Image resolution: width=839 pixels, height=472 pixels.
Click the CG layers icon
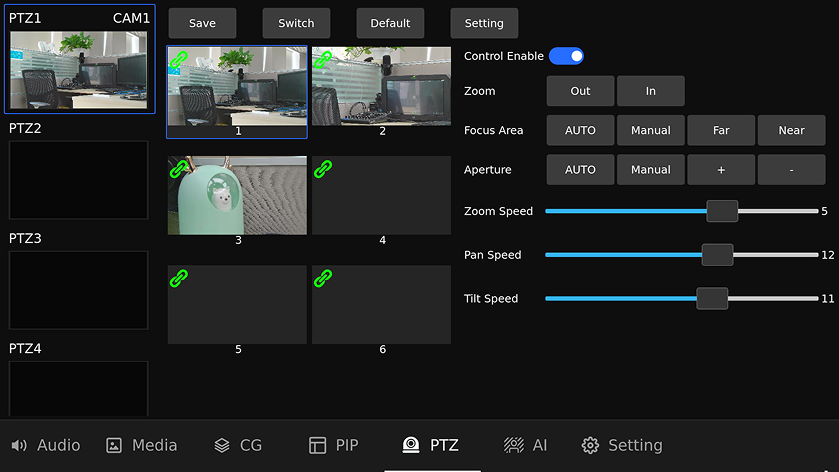[x=222, y=445]
